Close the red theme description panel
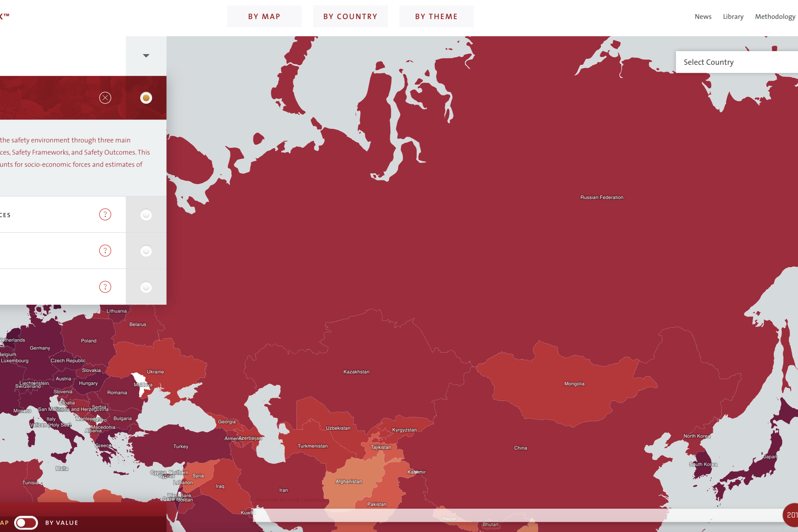This screenshot has height=532, width=798. 105,98
